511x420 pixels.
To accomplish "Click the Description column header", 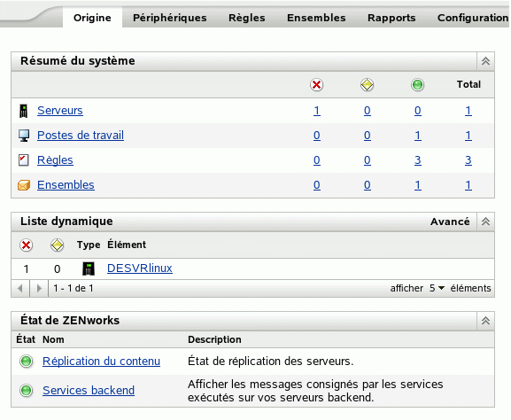I will coord(214,339).
